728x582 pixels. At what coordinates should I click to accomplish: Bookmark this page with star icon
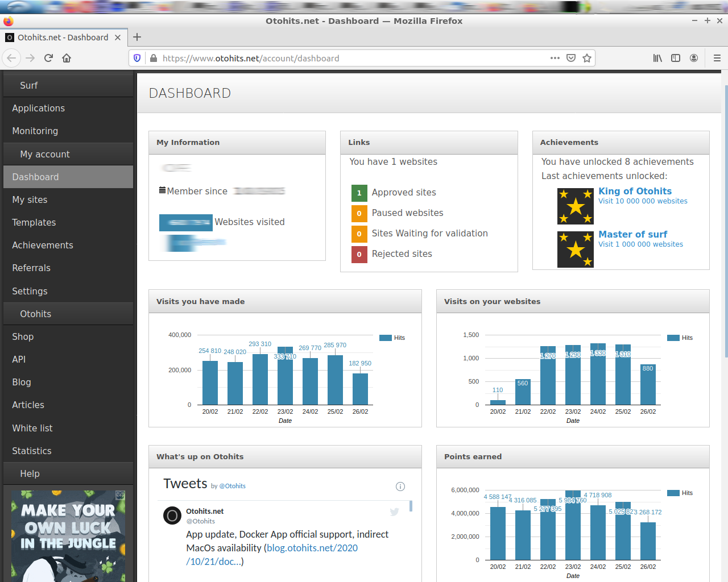(587, 58)
